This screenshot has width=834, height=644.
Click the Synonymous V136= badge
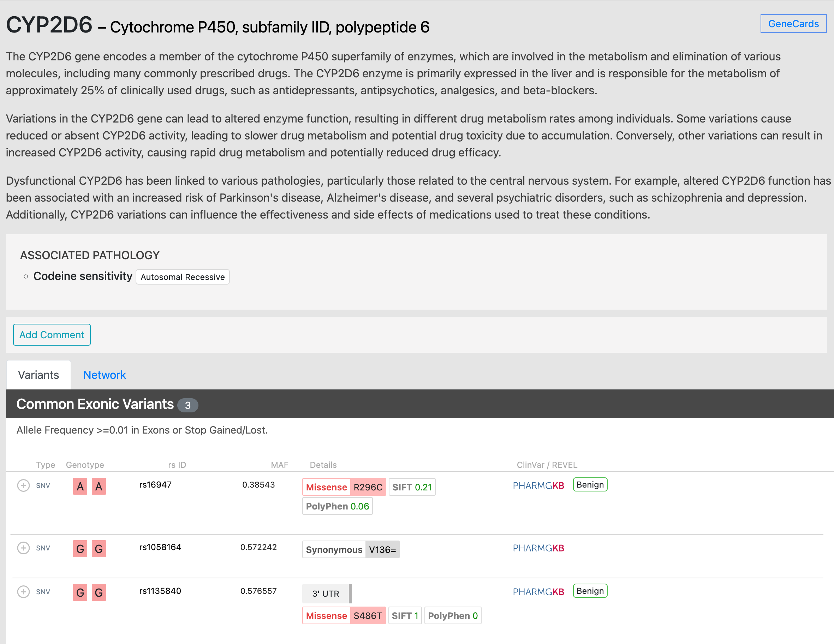click(x=351, y=550)
